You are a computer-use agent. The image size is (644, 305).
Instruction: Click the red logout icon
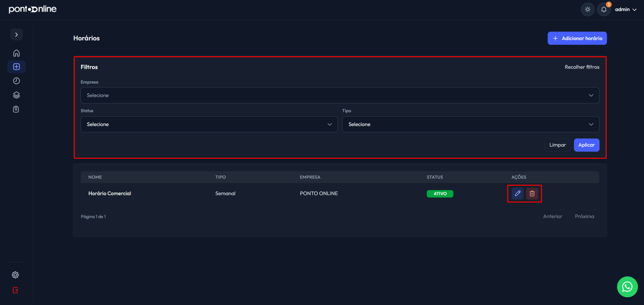(x=15, y=290)
